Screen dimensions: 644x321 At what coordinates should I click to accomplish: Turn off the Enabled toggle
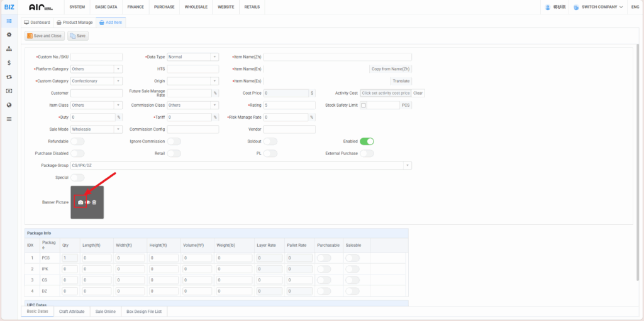point(367,141)
